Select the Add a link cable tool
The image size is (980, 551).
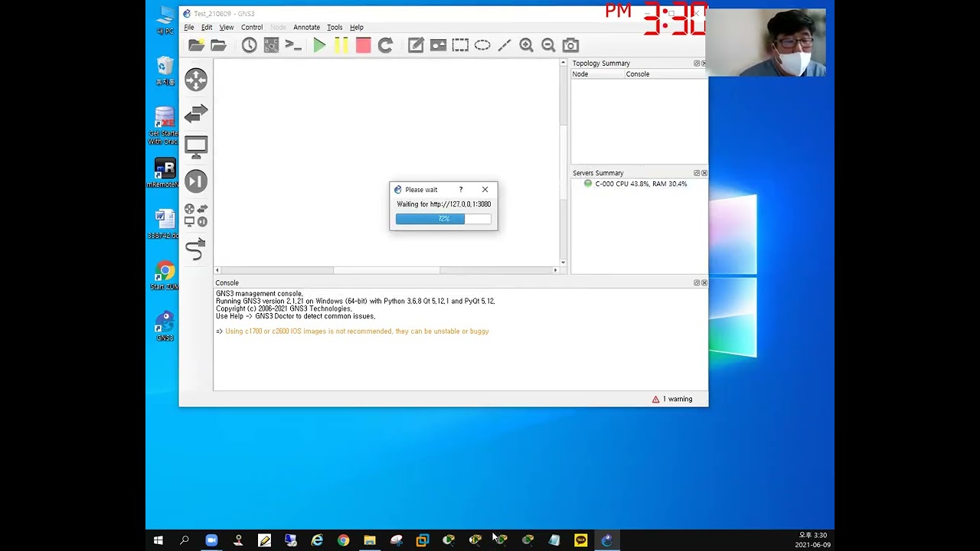pos(196,249)
